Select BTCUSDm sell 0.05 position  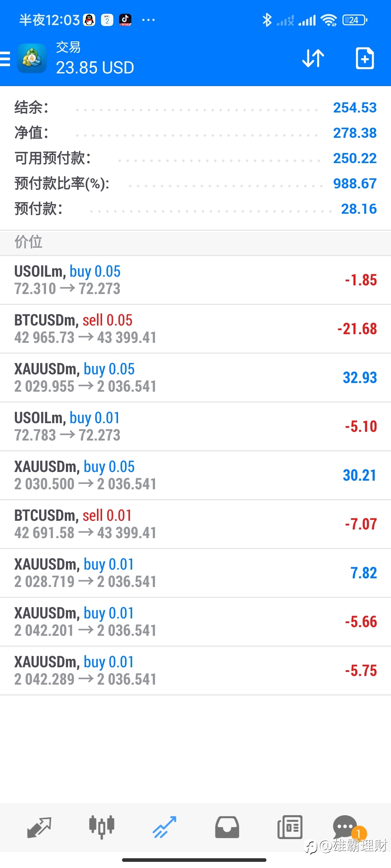click(195, 329)
